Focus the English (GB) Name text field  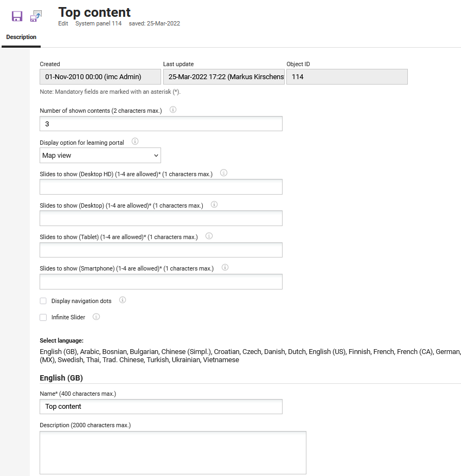161,407
